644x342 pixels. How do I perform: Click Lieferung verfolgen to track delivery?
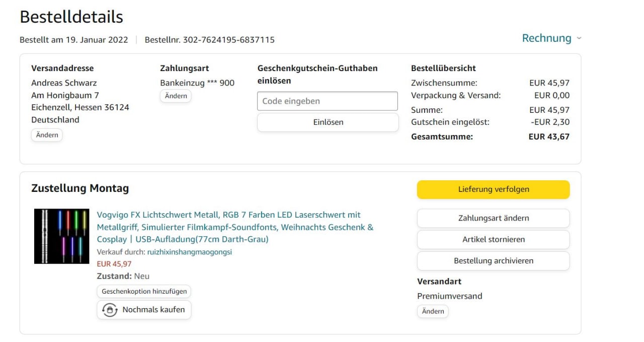click(x=493, y=189)
